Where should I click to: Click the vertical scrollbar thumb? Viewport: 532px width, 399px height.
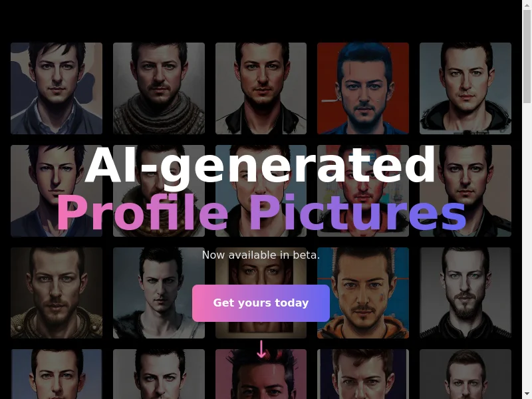pyautogui.click(x=527, y=56)
